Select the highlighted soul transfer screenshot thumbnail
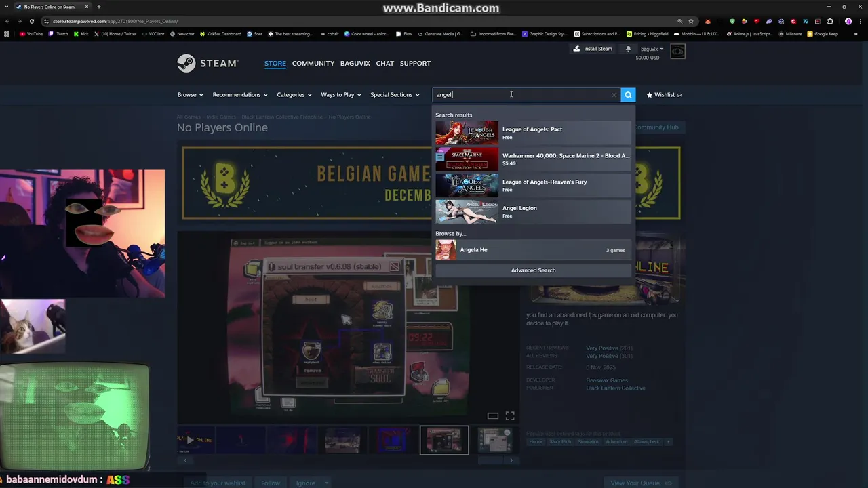Screen dimensions: 868x488 click(x=444, y=440)
